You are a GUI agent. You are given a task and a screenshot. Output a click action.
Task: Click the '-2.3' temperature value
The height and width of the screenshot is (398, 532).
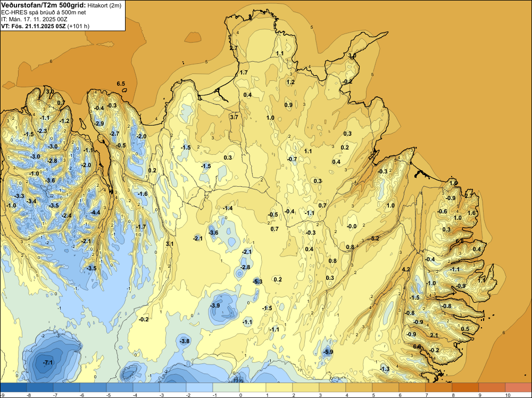click(x=42, y=131)
